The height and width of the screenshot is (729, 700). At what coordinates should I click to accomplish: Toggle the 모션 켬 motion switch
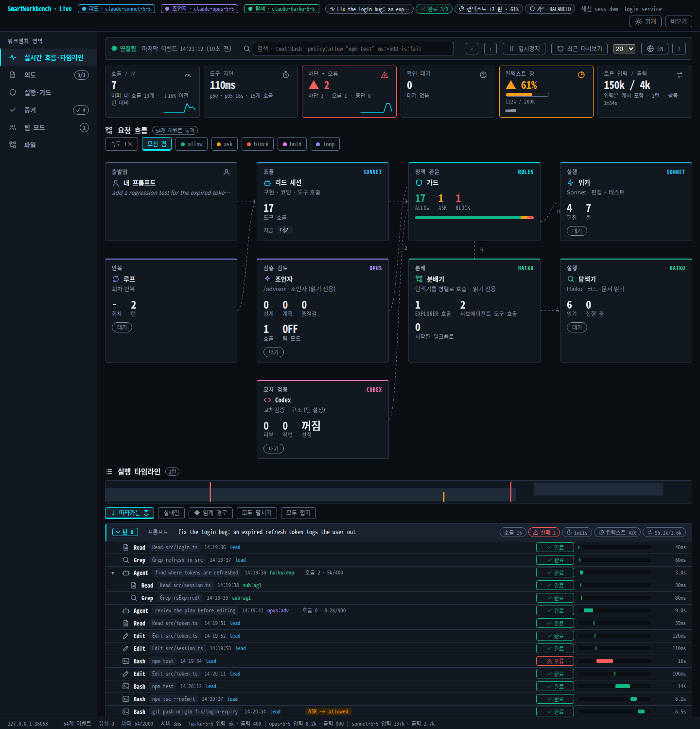point(157,144)
